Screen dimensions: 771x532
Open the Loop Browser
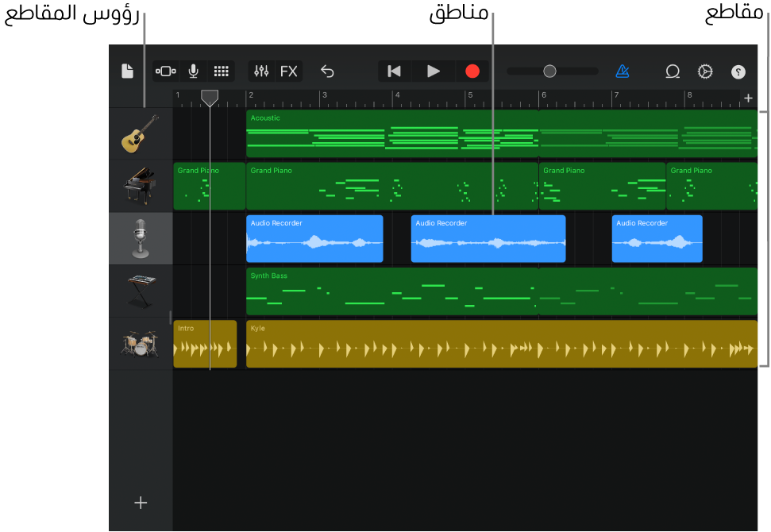point(673,71)
